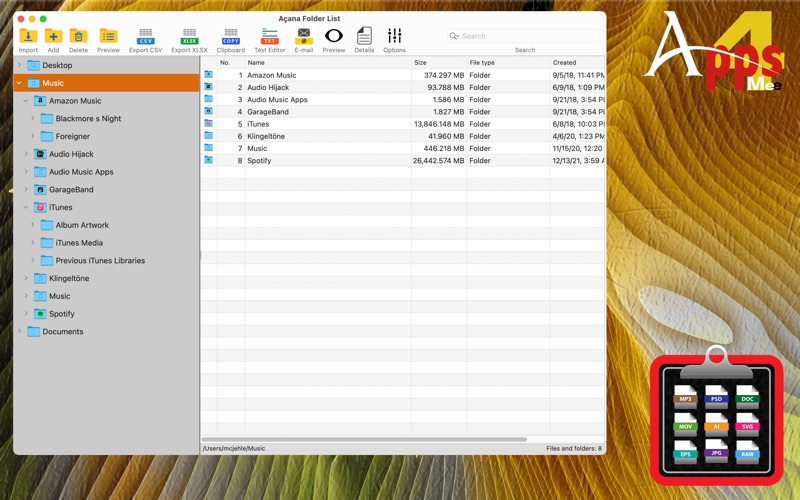
Task: Open the Details toolbar icon
Action: pyautogui.click(x=364, y=36)
